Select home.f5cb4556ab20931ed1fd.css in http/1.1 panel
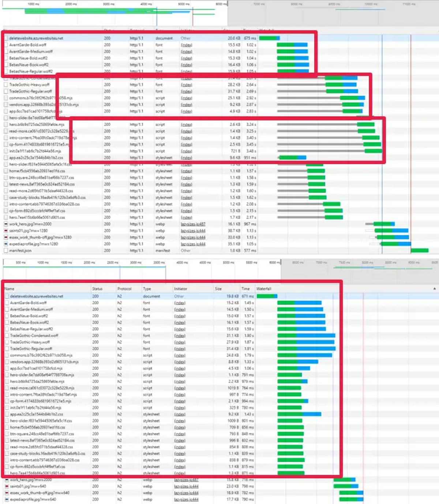 [x=37, y=171]
